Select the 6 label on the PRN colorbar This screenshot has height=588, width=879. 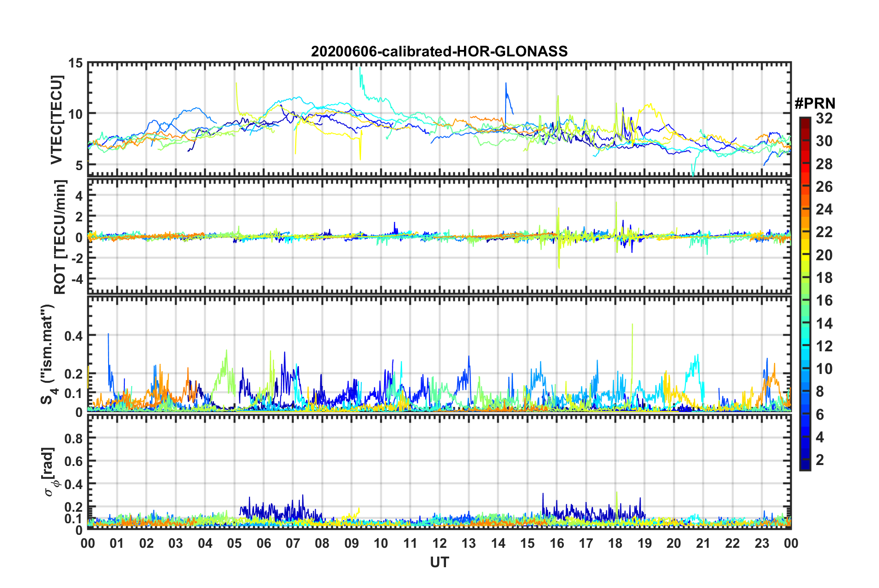click(x=820, y=415)
